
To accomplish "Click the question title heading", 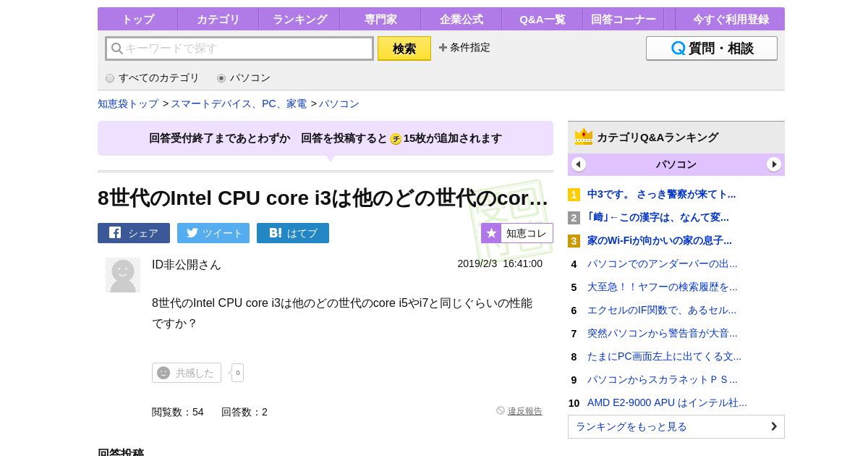I will click(323, 198).
